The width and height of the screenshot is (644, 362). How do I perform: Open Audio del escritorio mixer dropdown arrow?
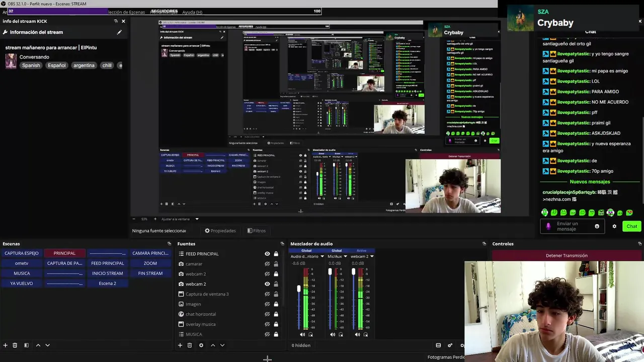[322, 256]
